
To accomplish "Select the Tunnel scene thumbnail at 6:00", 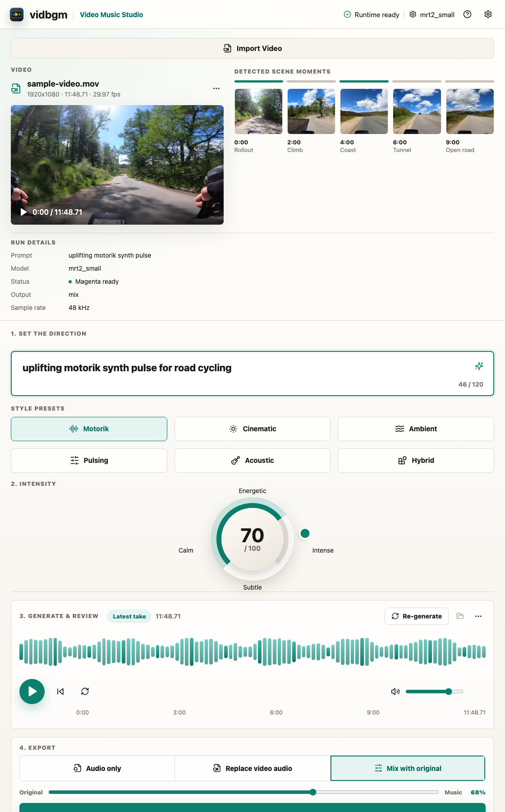I will (x=417, y=111).
